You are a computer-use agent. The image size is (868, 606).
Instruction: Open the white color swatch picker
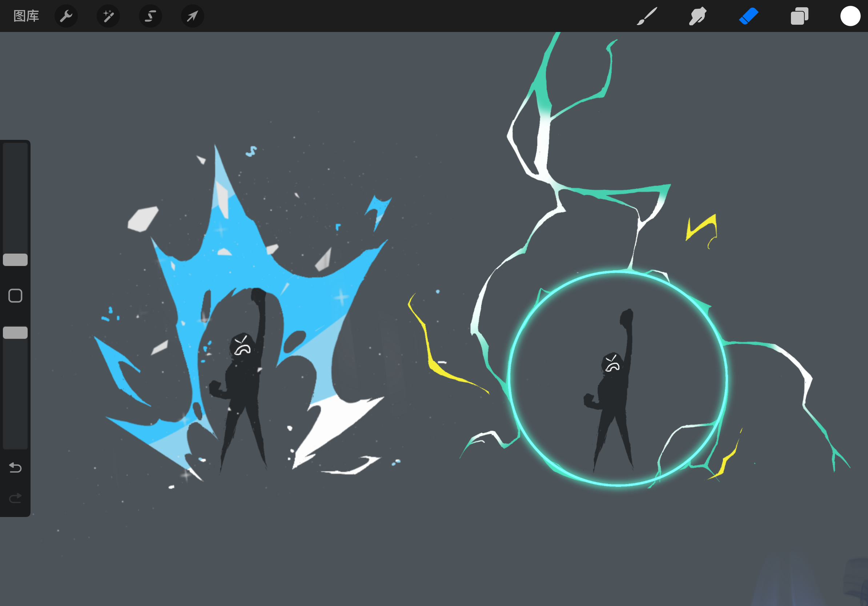[x=850, y=16]
